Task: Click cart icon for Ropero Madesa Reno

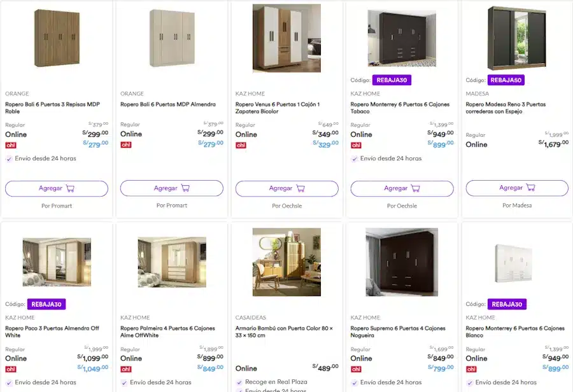Action: [530, 188]
